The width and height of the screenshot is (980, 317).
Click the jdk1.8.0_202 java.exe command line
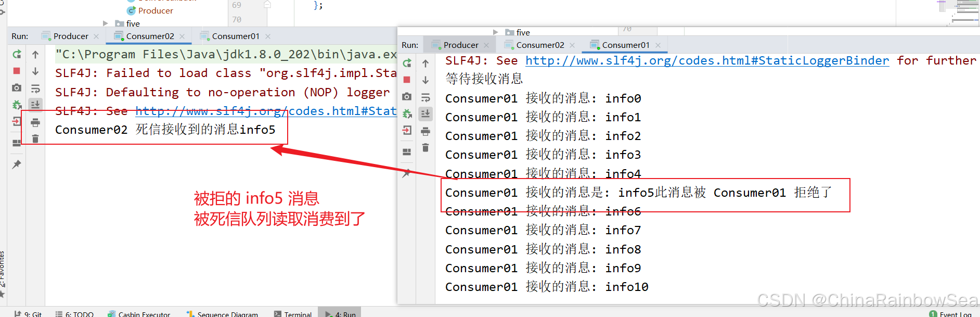coord(226,54)
